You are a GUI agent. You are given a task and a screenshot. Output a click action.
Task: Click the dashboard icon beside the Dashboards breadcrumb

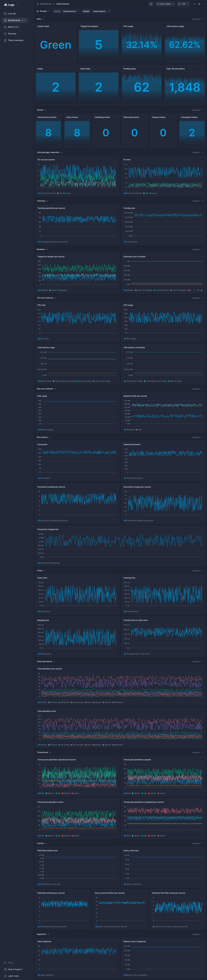(x=38, y=4)
